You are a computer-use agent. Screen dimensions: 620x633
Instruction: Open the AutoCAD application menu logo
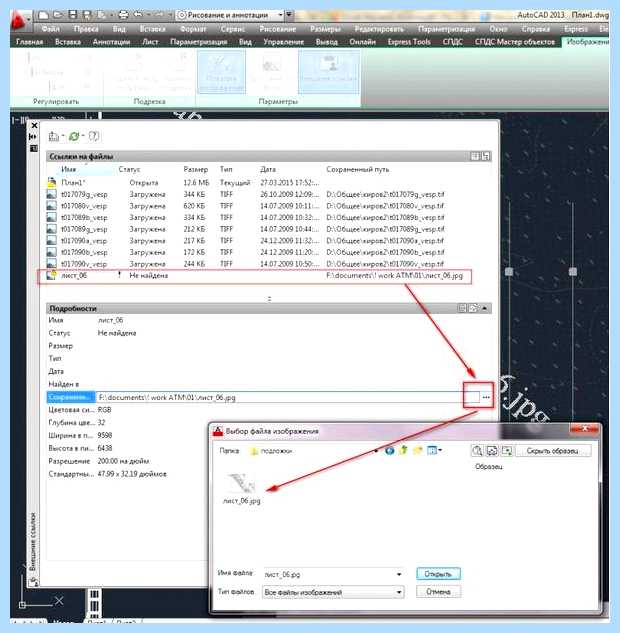tap(18, 21)
